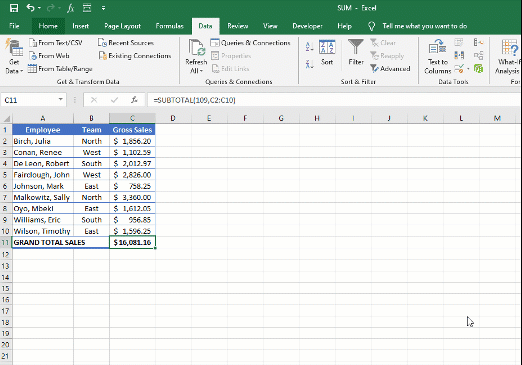Open the Developer tab
The image size is (522, 365).
coord(307,26)
